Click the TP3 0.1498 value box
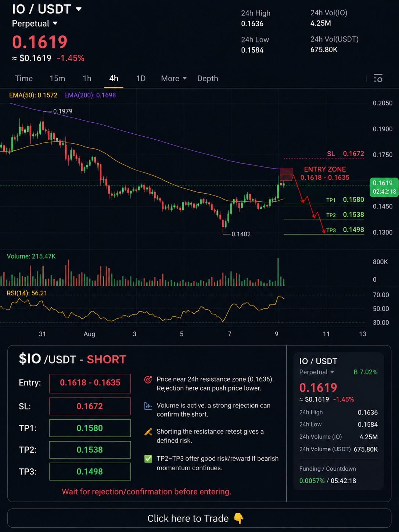Screen dimensions: 399x532 pos(90,471)
